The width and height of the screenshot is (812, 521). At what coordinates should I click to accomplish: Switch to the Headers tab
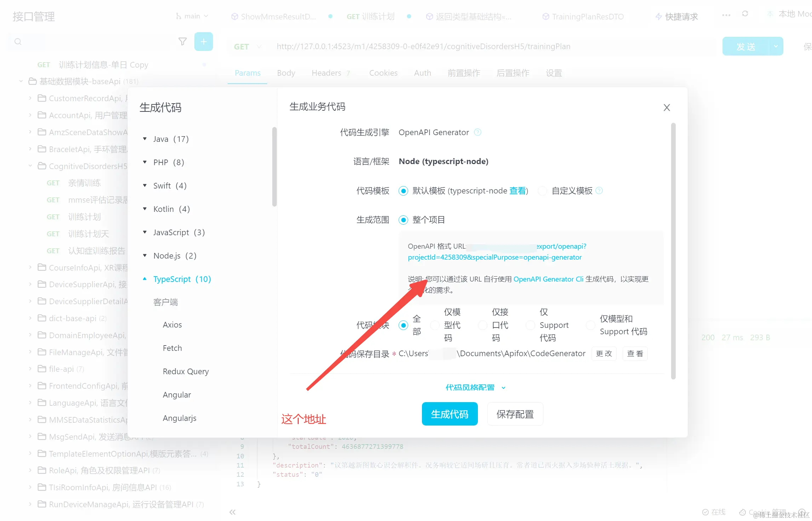point(326,73)
